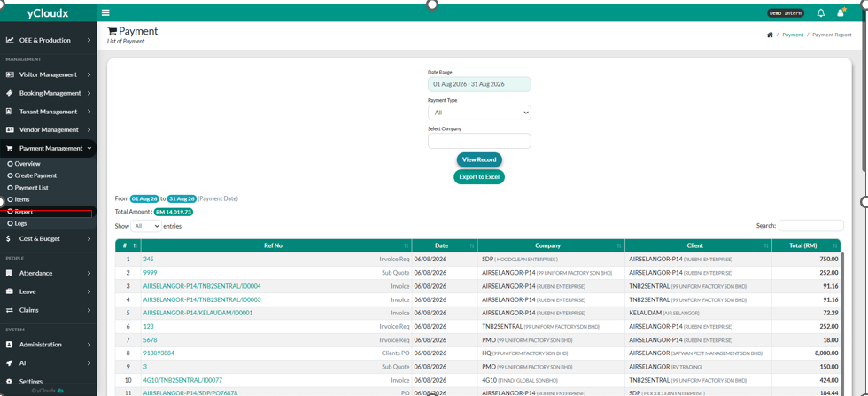Open reference link 9999
The width and height of the screenshot is (868, 396).
pos(150,273)
